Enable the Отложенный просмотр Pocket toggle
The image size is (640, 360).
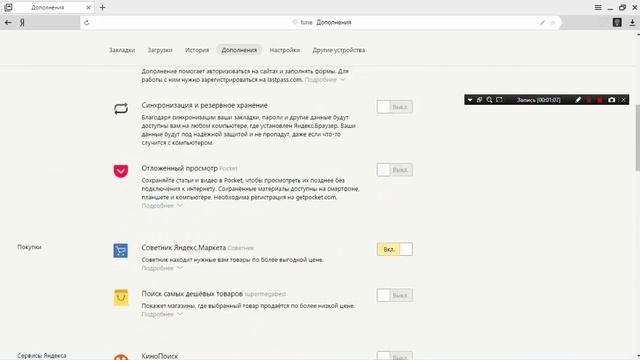tap(395, 170)
